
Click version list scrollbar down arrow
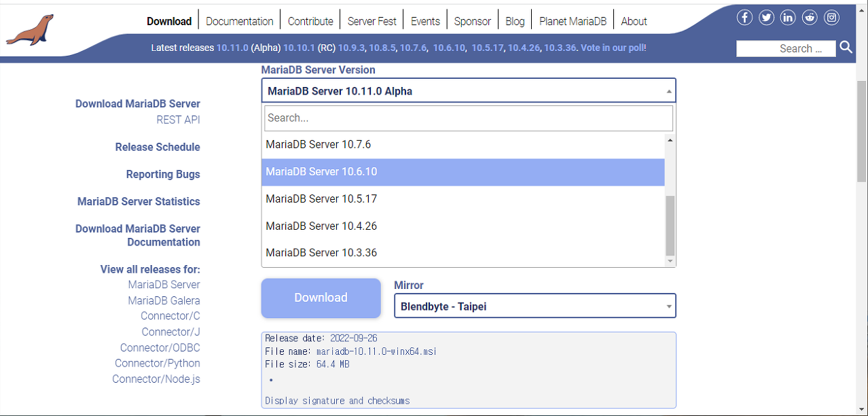click(x=670, y=261)
